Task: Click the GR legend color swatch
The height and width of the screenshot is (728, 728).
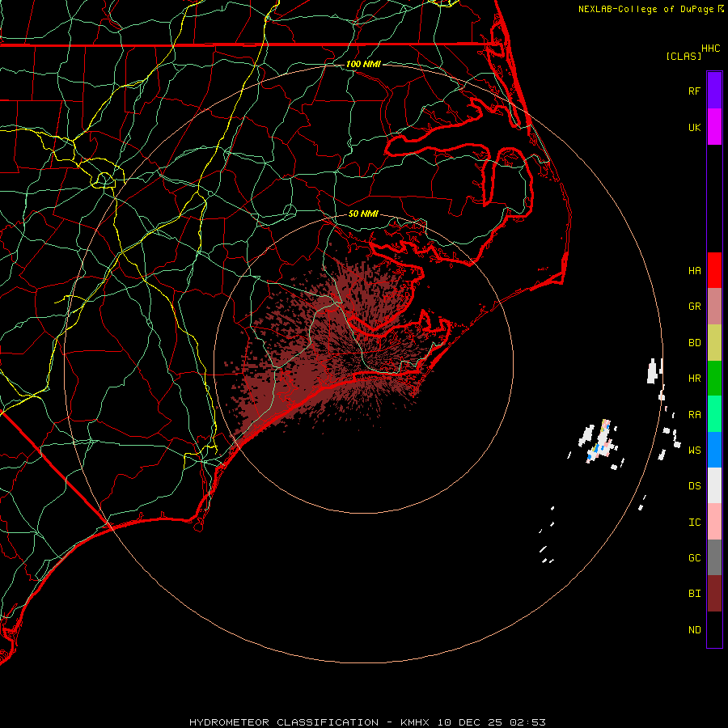Action: point(714,307)
